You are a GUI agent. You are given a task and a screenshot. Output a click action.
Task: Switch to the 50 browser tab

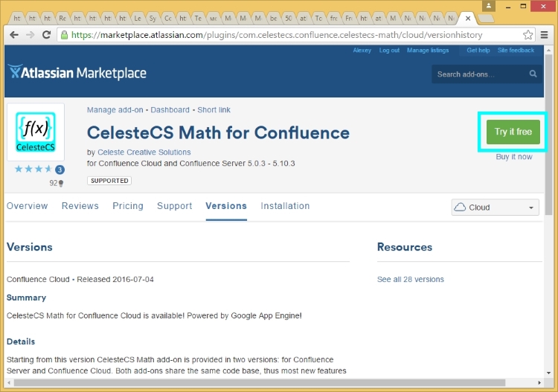[x=289, y=18]
